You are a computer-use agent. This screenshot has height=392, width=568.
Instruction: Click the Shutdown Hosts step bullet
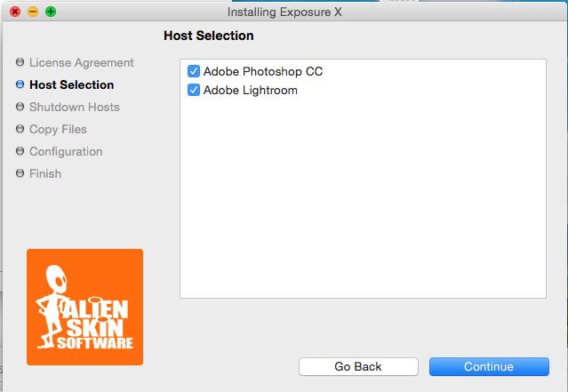20,107
